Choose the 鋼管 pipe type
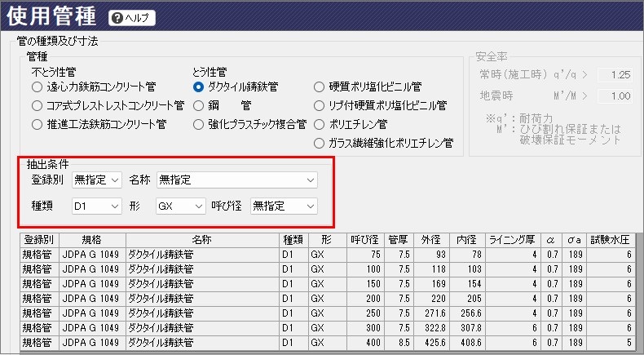This screenshot has height=355, width=644. 198,105
